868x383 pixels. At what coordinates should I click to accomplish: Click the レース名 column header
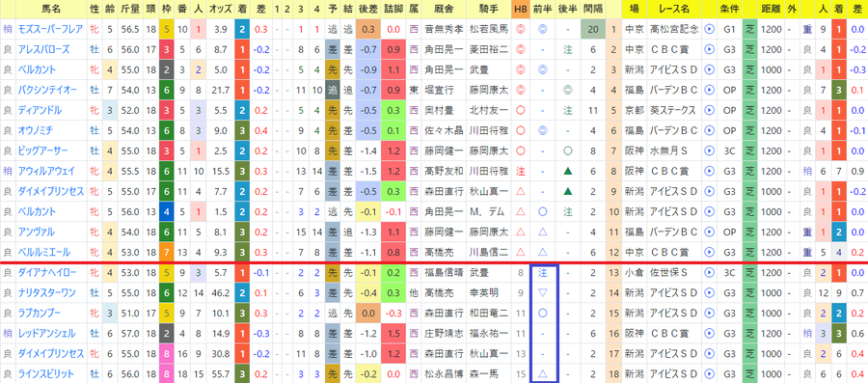tap(674, 9)
